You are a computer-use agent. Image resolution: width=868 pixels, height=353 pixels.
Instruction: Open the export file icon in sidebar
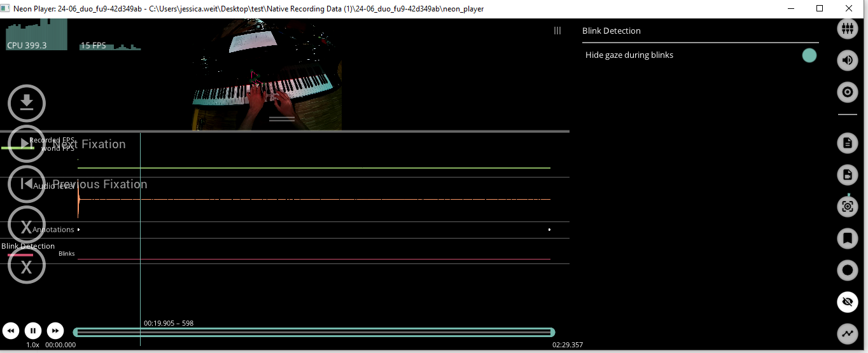tap(847, 174)
